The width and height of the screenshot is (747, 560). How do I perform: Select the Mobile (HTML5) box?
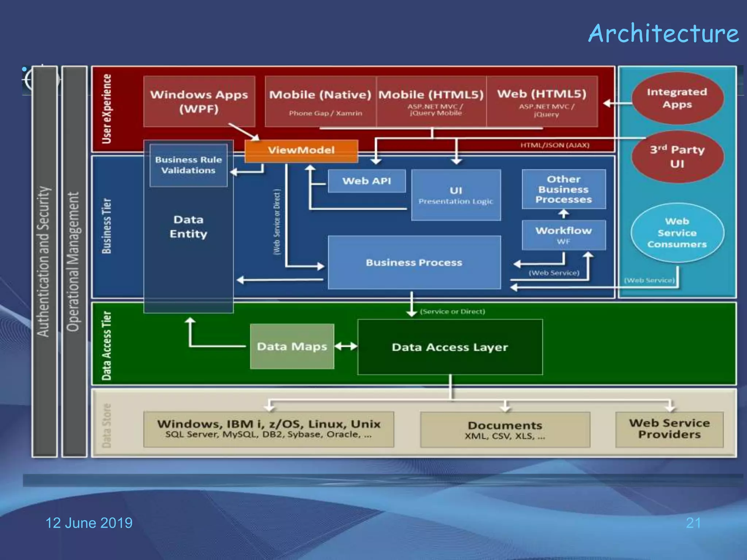tap(431, 101)
